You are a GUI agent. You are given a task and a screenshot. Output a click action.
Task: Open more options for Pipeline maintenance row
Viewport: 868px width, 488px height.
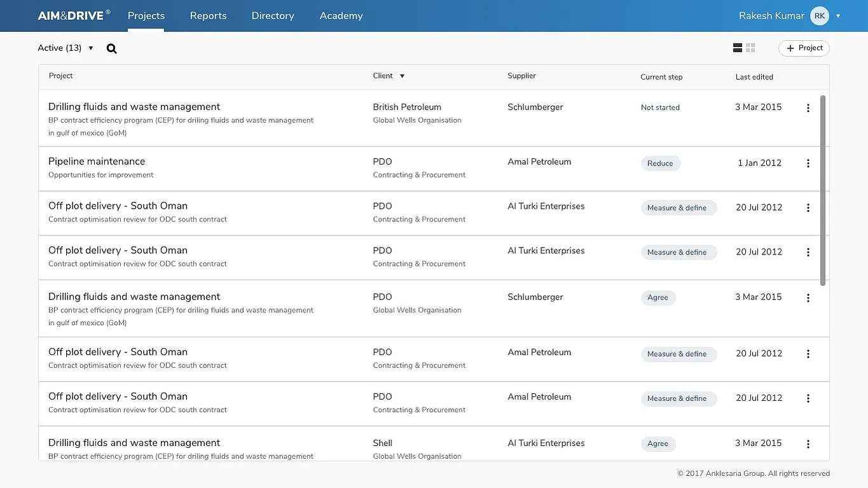pos(808,164)
